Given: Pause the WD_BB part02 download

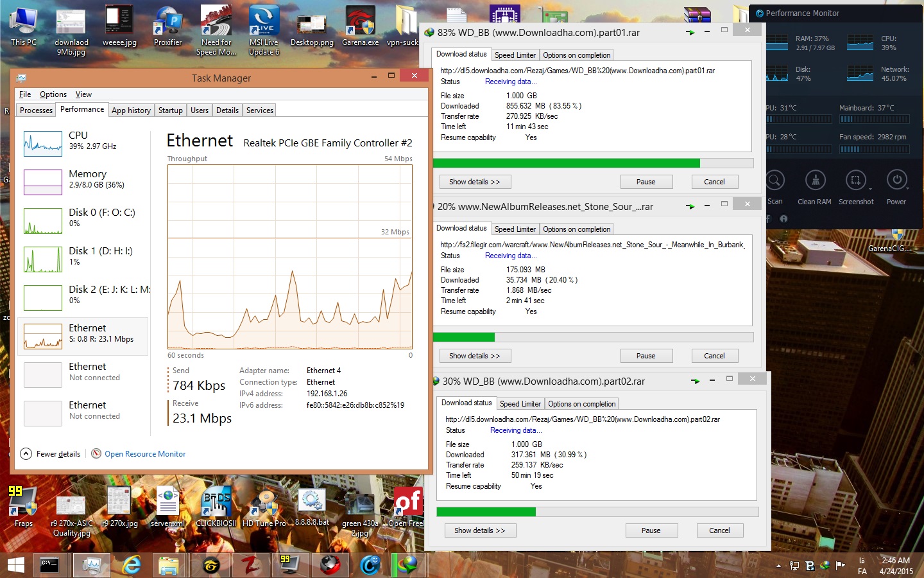Looking at the screenshot, I should pyautogui.click(x=651, y=530).
